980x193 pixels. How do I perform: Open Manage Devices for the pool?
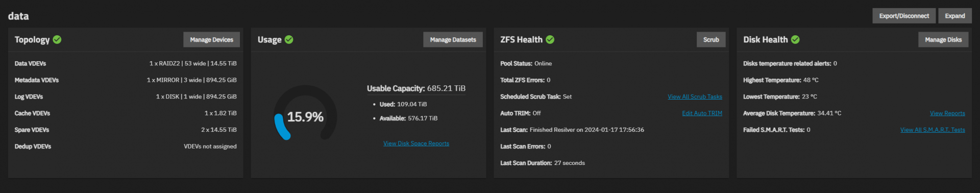pos(211,39)
